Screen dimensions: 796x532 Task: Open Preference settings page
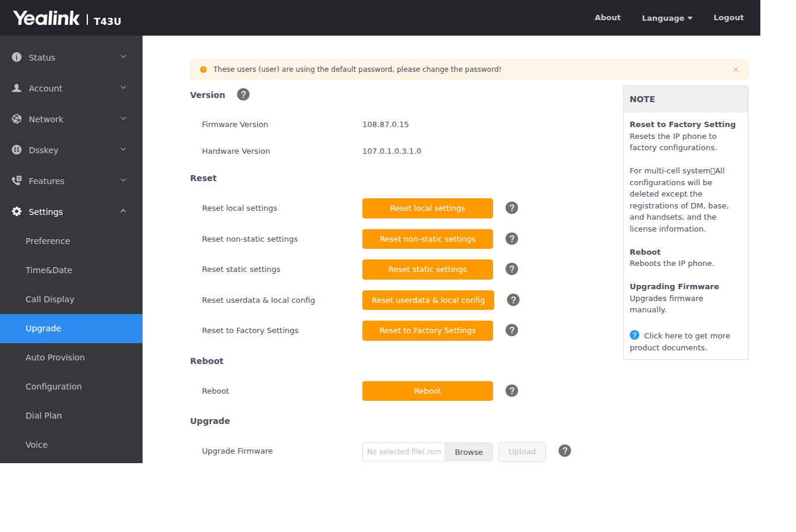(71, 241)
